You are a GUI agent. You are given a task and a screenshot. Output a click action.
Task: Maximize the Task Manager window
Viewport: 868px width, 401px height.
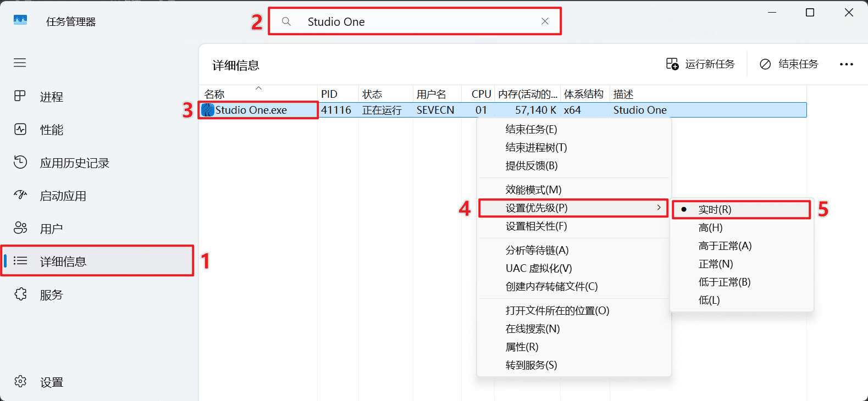pyautogui.click(x=810, y=12)
